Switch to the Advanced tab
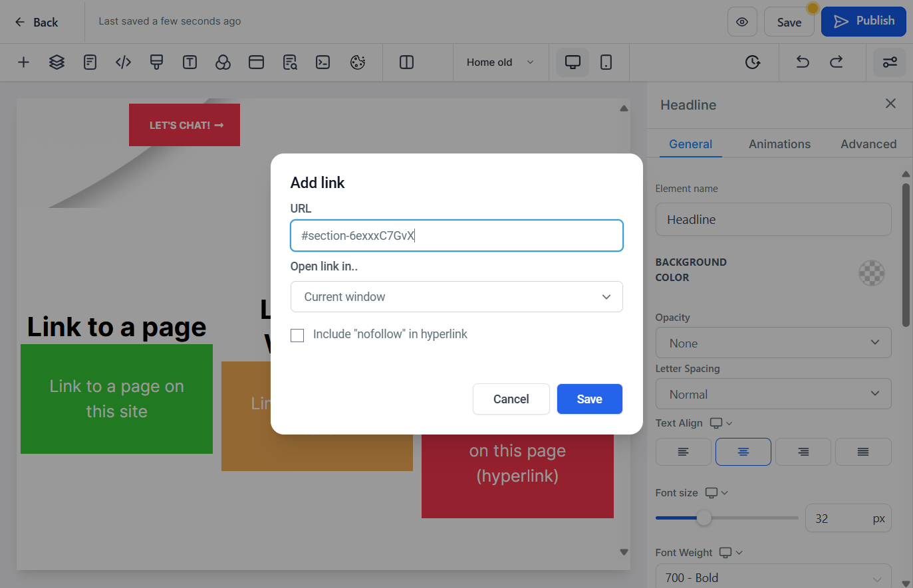913x588 pixels. pyautogui.click(x=868, y=144)
